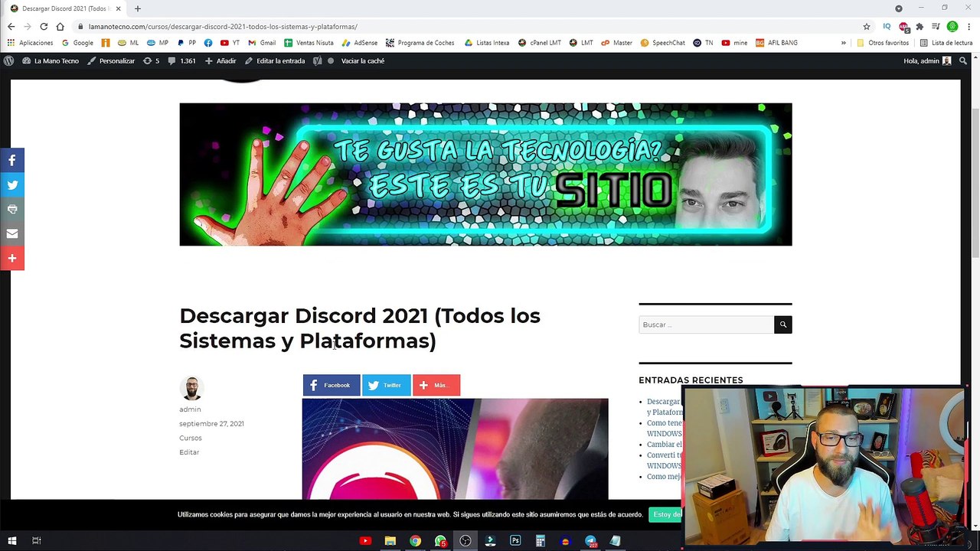
Task: Open WhatsApp from the taskbar
Action: pos(440,541)
